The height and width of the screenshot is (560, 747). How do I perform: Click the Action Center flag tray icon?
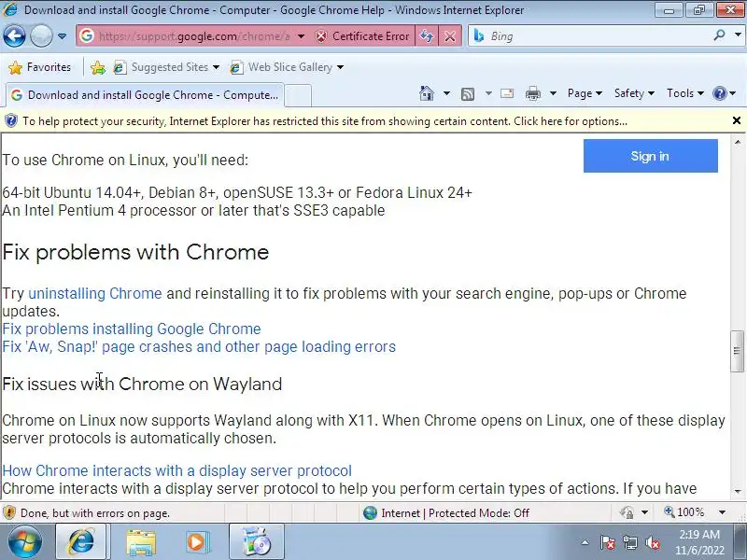tap(608, 542)
